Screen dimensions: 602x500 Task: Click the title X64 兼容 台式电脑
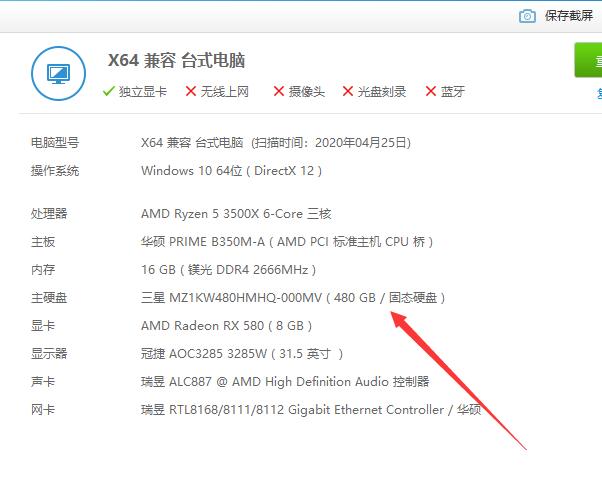coord(177,60)
